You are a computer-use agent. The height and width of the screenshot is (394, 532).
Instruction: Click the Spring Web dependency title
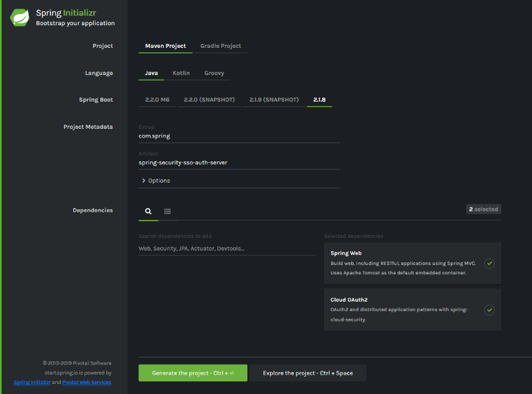pyautogui.click(x=346, y=253)
